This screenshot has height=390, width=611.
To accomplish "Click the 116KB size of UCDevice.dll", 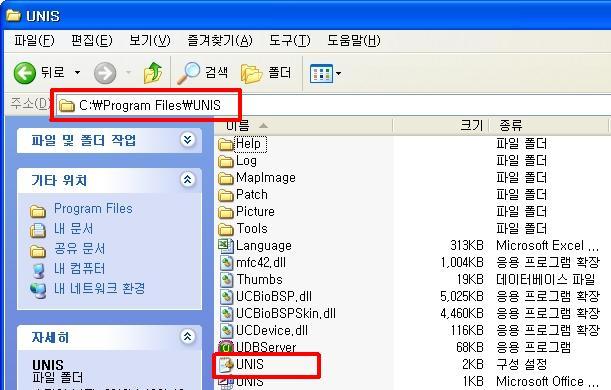I will pyautogui.click(x=467, y=330).
